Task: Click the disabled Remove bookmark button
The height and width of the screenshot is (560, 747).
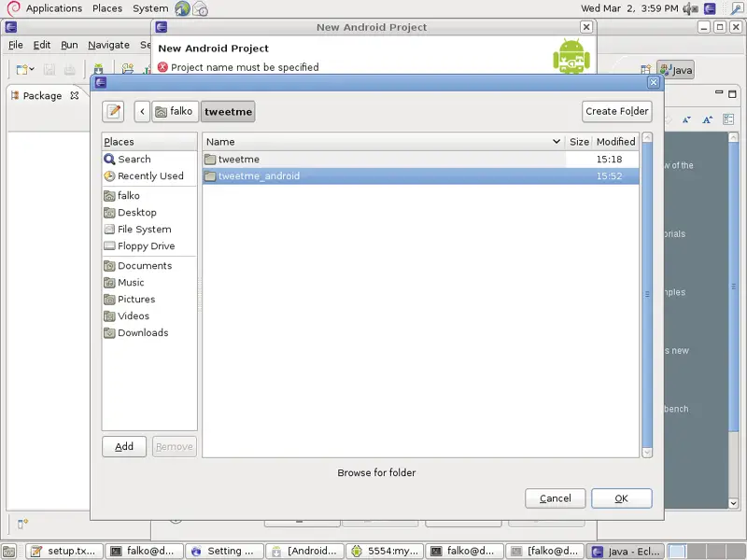Action: click(x=175, y=447)
